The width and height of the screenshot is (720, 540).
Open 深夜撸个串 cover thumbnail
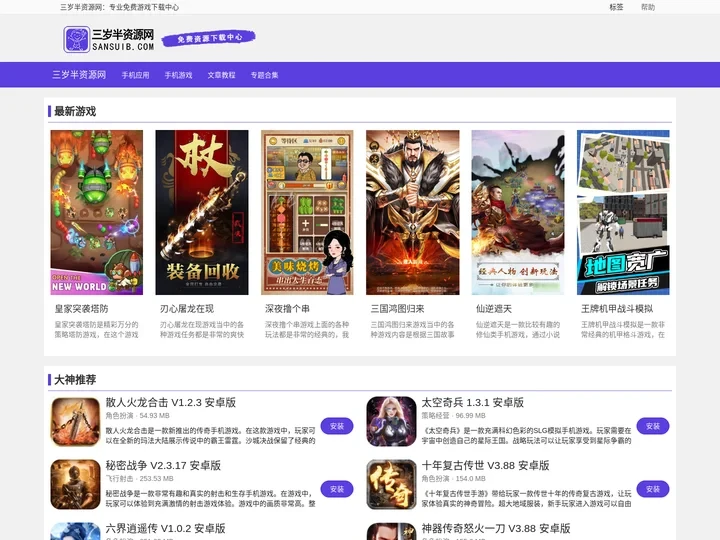pos(307,212)
